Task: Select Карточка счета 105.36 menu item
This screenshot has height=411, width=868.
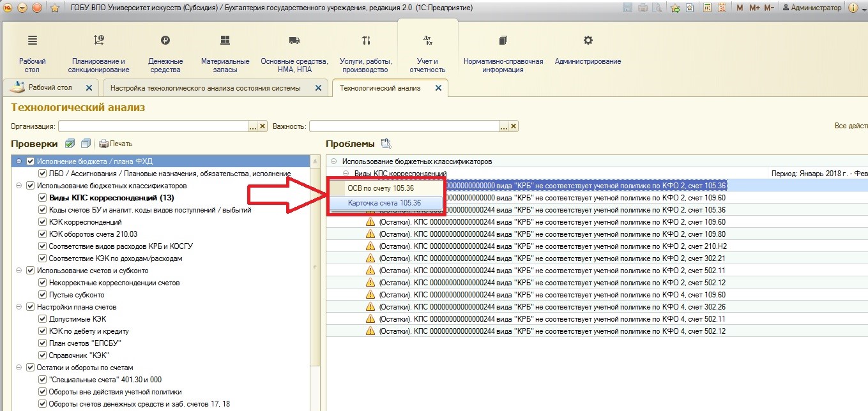Action: click(x=385, y=203)
